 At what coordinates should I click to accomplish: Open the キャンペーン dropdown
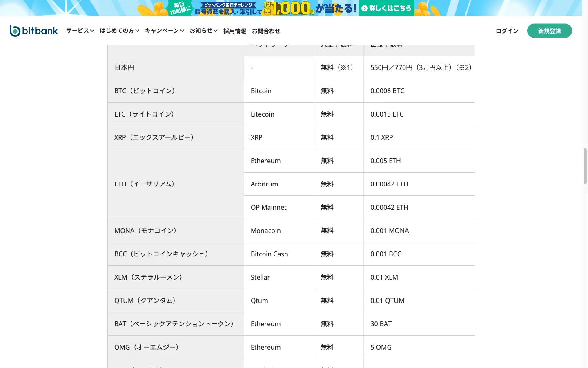(165, 31)
